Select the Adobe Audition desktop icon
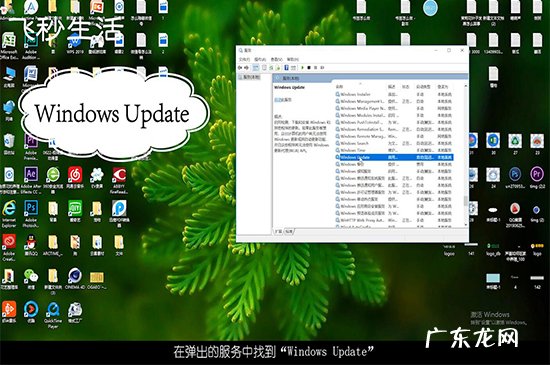This screenshot has width=550, height=365. click(31, 46)
